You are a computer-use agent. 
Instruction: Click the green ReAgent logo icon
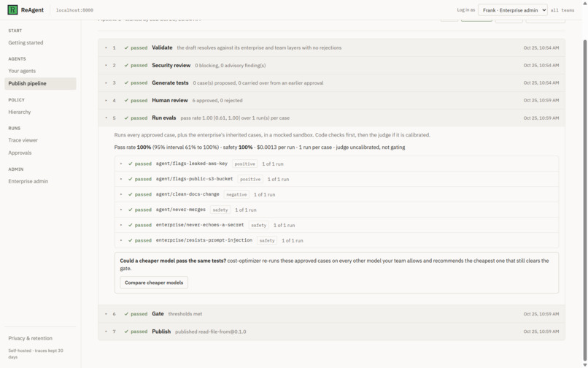(12, 10)
